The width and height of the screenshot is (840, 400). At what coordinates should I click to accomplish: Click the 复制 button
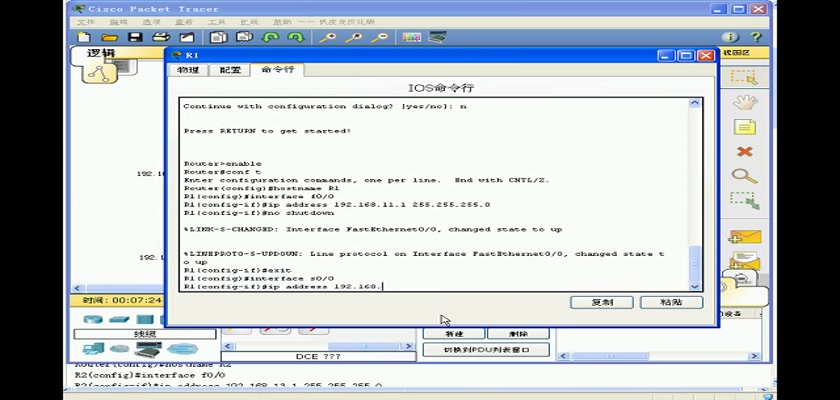(602, 302)
